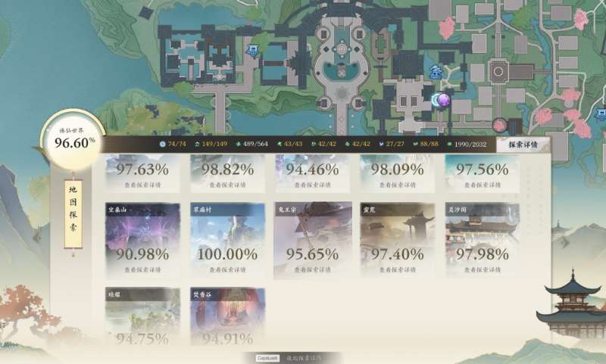Click the CapsLock collapse hint at the bottom
The width and height of the screenshot is (606, 364).
(290, 358)
